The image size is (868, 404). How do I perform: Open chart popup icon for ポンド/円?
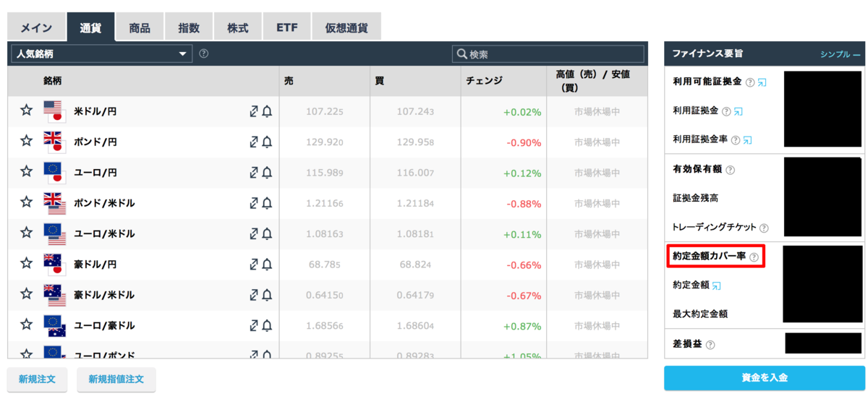[254, 142]
